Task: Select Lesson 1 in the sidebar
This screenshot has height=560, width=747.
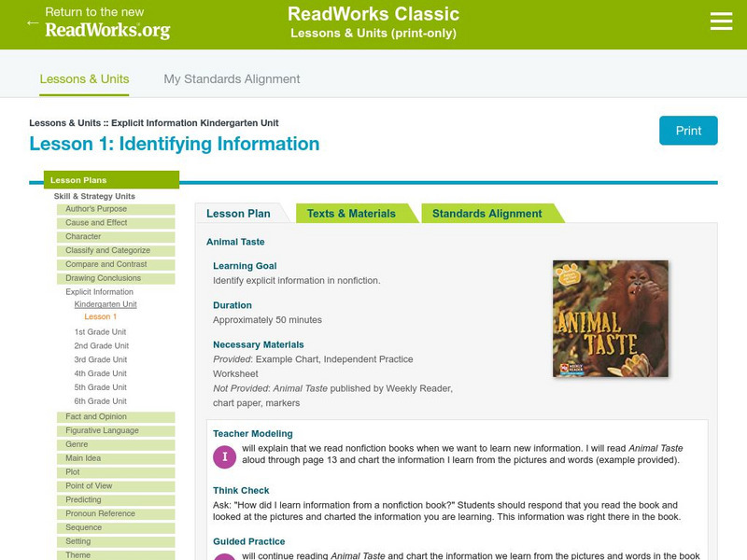Action: pos(101,316)
